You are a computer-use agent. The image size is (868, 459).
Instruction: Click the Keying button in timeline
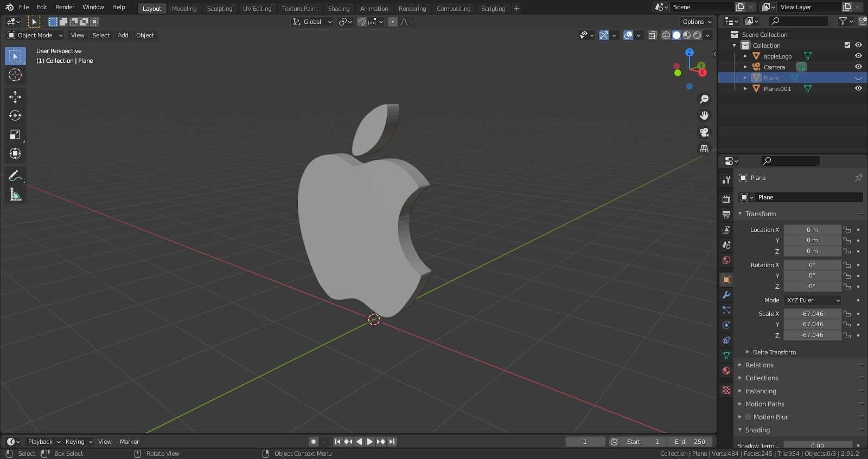click(x=79, y=442)
